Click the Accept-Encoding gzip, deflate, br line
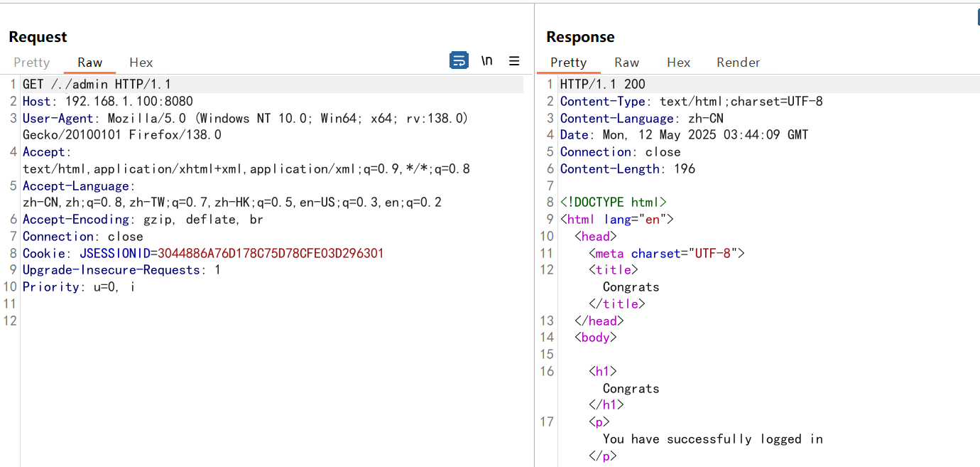Screen dimensions: 980x467 pyautogui.click(x=143, y=220)
